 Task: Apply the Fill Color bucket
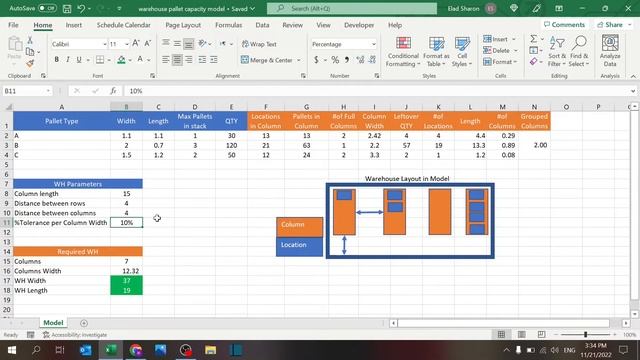[x=121, y=60]
